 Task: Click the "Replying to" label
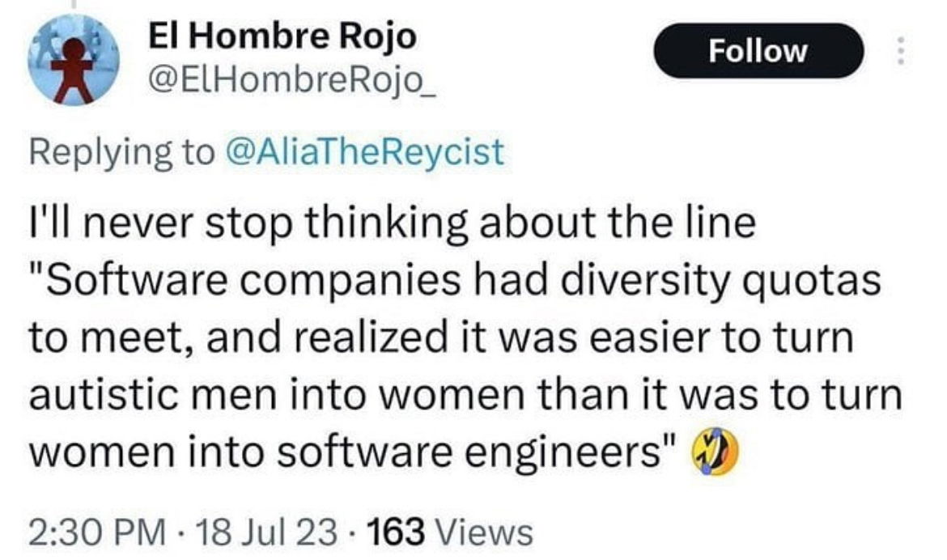coord(119,151)
